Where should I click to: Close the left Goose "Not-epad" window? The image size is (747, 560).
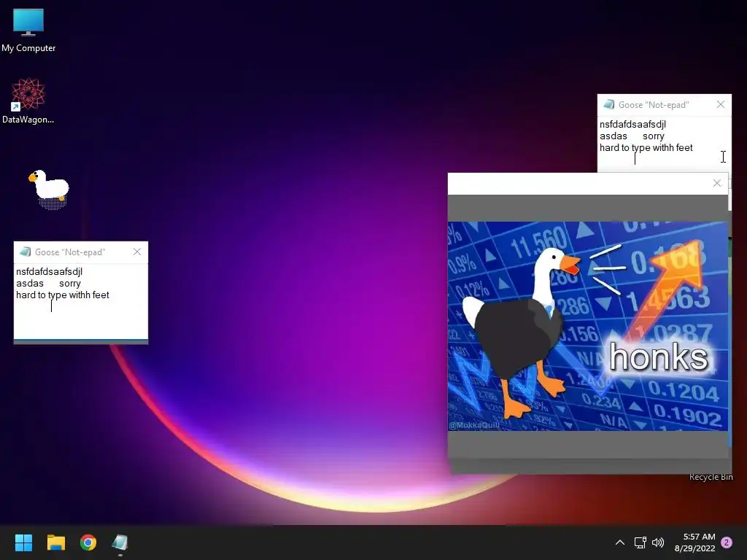[x=137, y=252]
